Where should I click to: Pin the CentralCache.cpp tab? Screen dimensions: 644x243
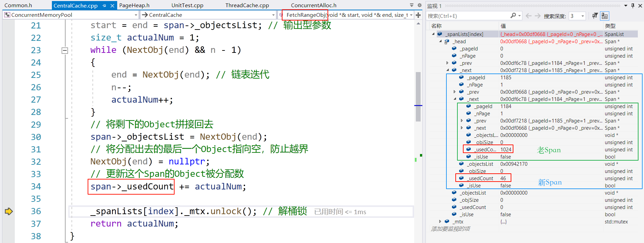(x=104, y=5)
